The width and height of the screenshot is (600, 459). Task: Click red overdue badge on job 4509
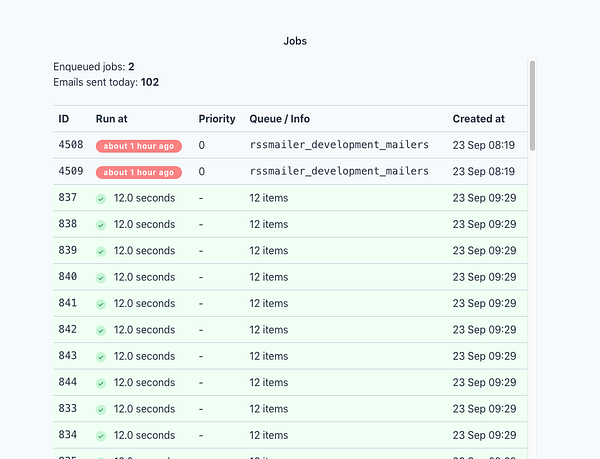click(139, 173)
